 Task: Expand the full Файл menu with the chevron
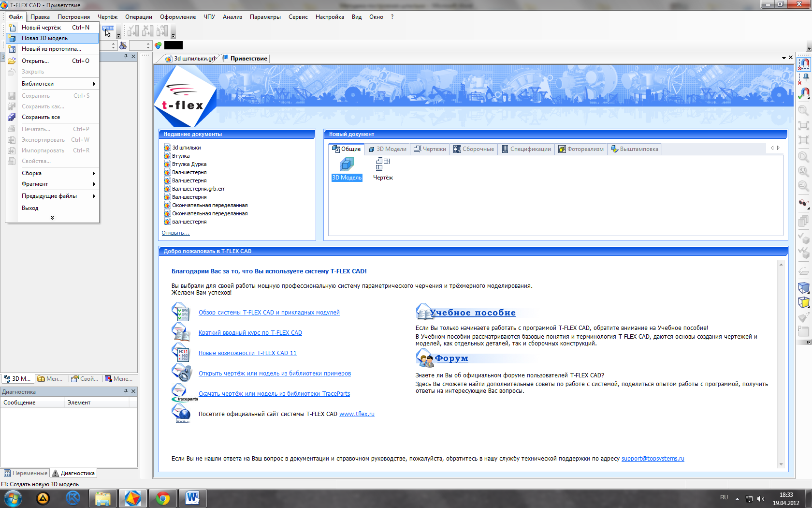pyautogui.click(x=52, y=218)
